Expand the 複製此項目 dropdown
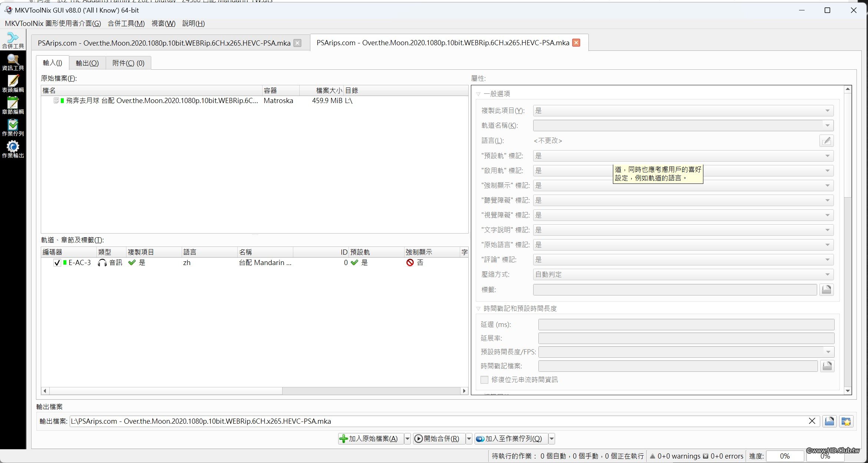 click(683, 111)
